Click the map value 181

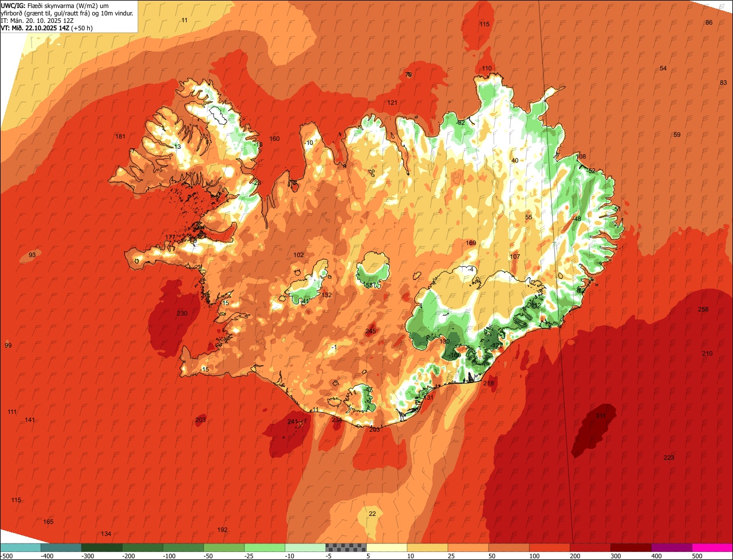120,136
